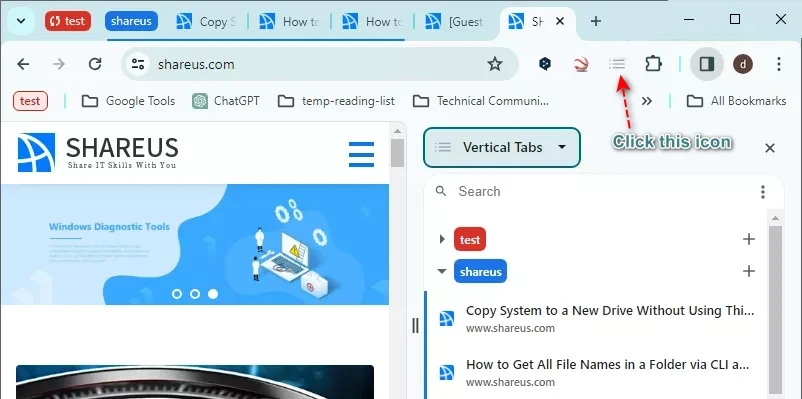
Task: Select the blue 'shareus' group label in panel
Action: [480, 272]
